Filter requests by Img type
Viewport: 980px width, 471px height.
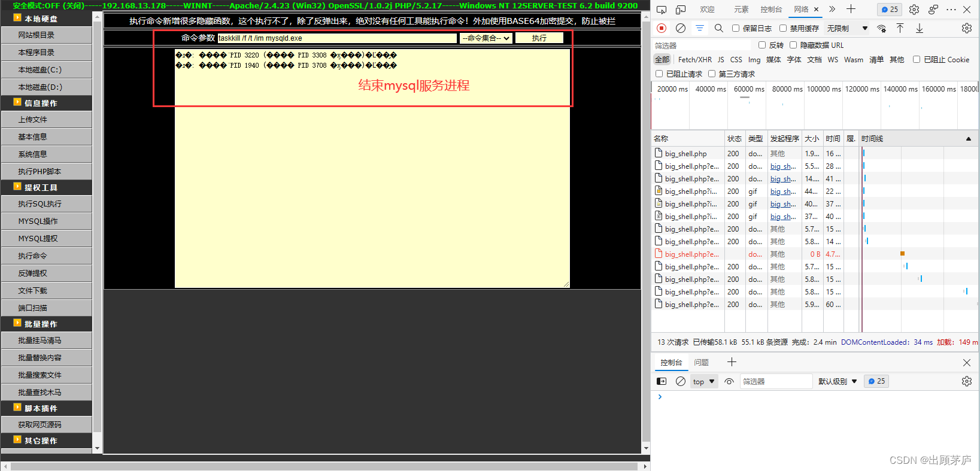pos(754,60)
